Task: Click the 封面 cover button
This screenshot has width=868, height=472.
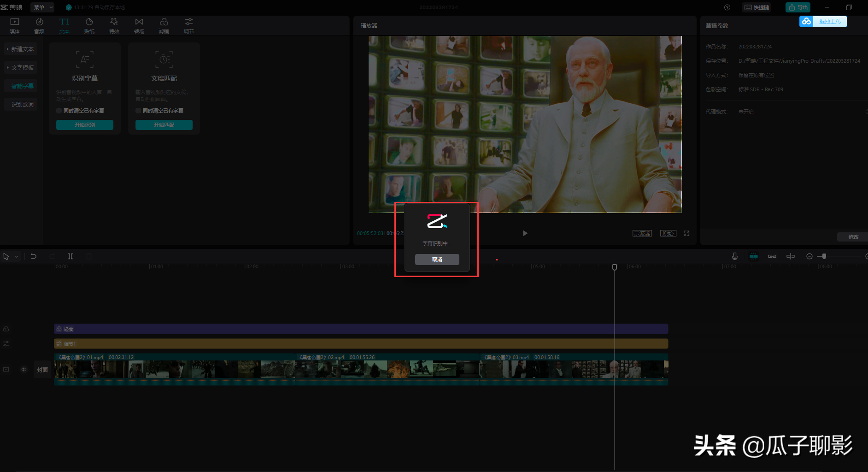Action: (42, 370)
